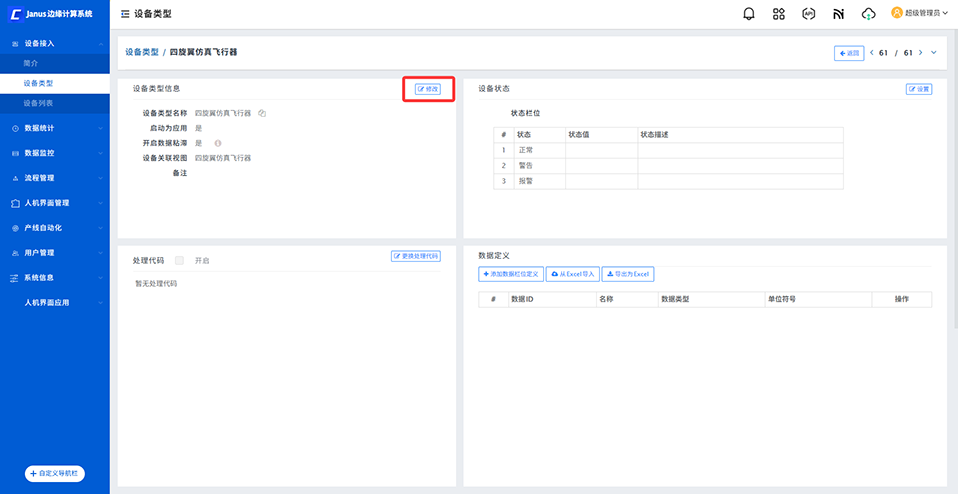Click the four-square apps grid icon
The height and width of the screenshot is (494, 958).
click(779, 14)
